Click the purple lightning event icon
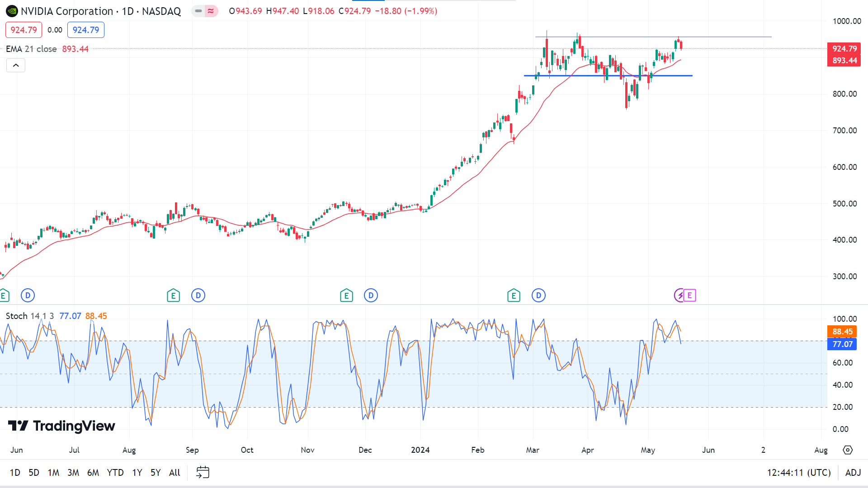The width and height of the screenshot is (868, 488). pyautogui.click(x=679, y=296)
